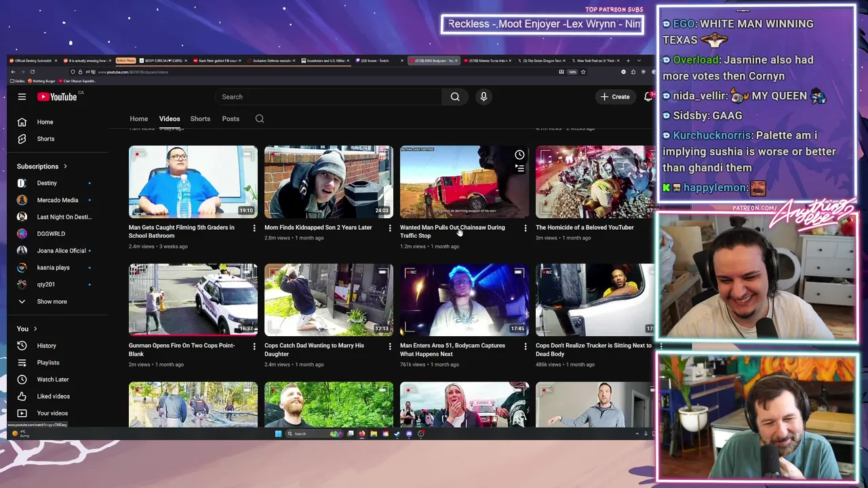
Task: Play 'Man Enters Area 51' thumbnail
Action: coord(465,300)
